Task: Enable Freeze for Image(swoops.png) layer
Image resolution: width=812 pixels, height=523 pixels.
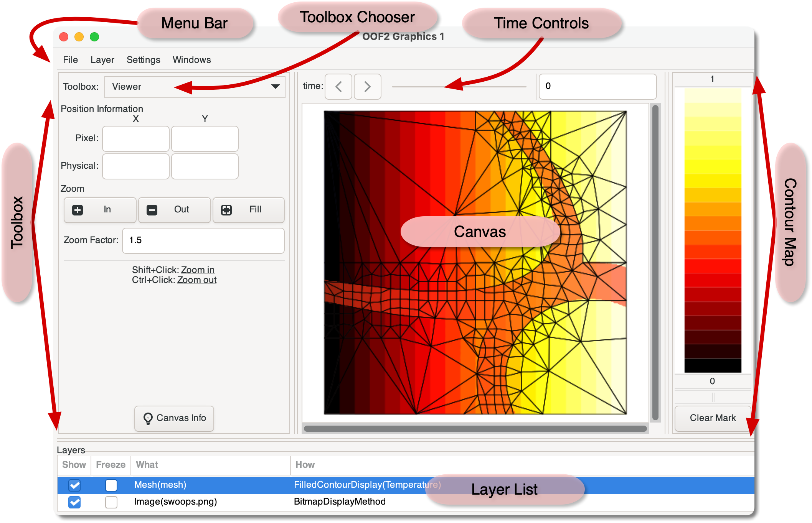Action: pos(111,502)
